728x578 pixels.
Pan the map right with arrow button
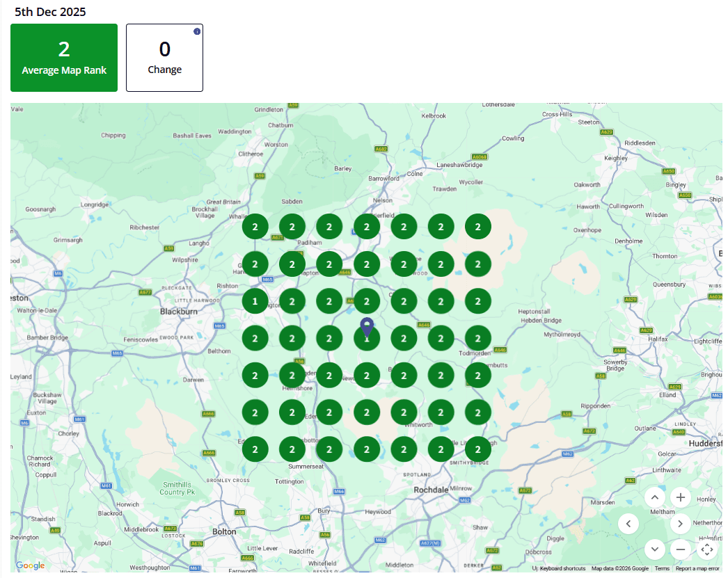(681, 524)
